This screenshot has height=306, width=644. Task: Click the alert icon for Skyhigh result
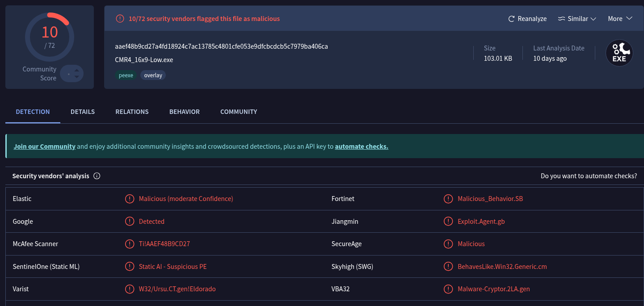448,267
